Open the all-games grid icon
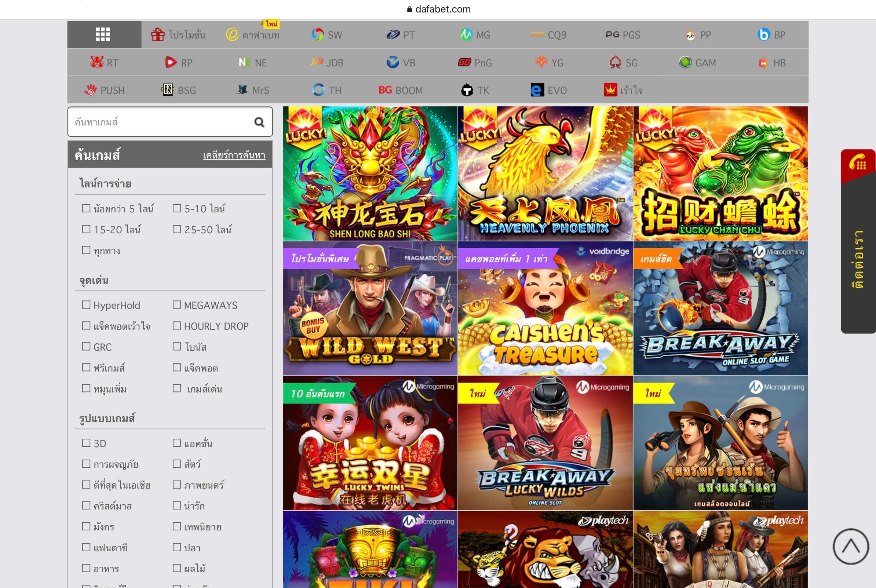This screenshot has height=588, width=876. click(x=103, y=34)
